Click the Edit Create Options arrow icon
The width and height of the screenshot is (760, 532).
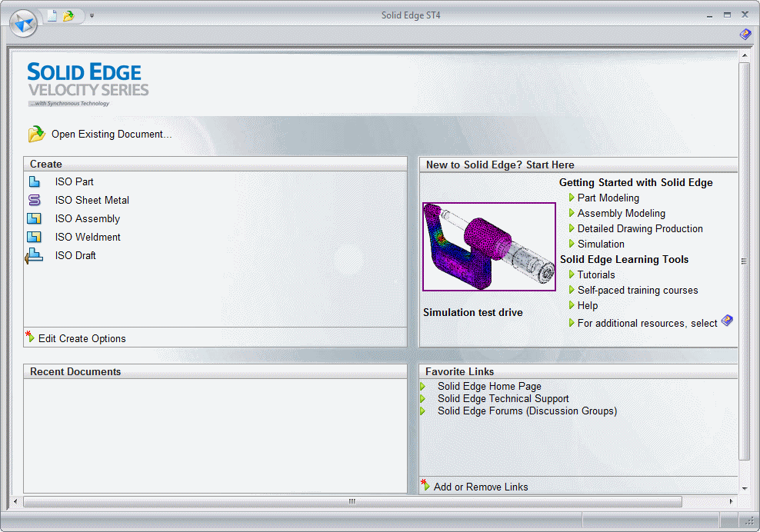click(30, 337)
